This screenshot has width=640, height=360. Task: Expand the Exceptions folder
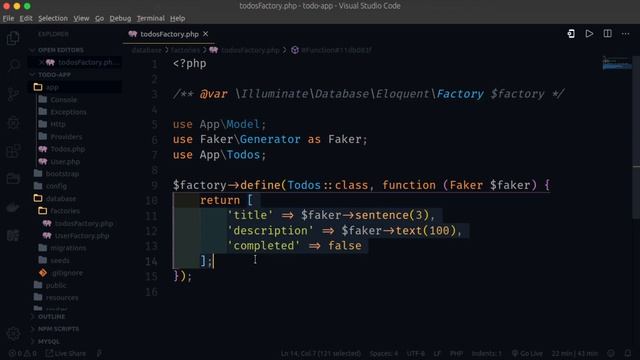(x=68, y=112)
